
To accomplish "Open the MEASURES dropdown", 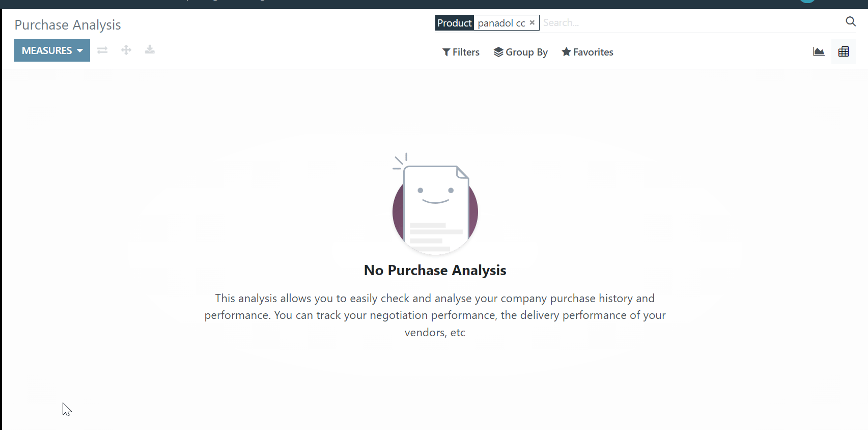I will pos(52,50).
